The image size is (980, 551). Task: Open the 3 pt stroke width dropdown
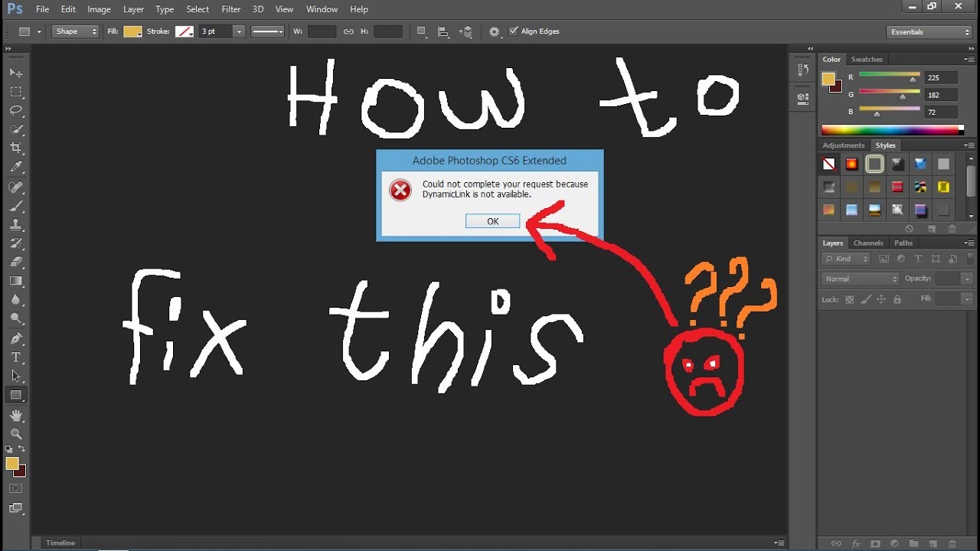click(x=239, y=31)
